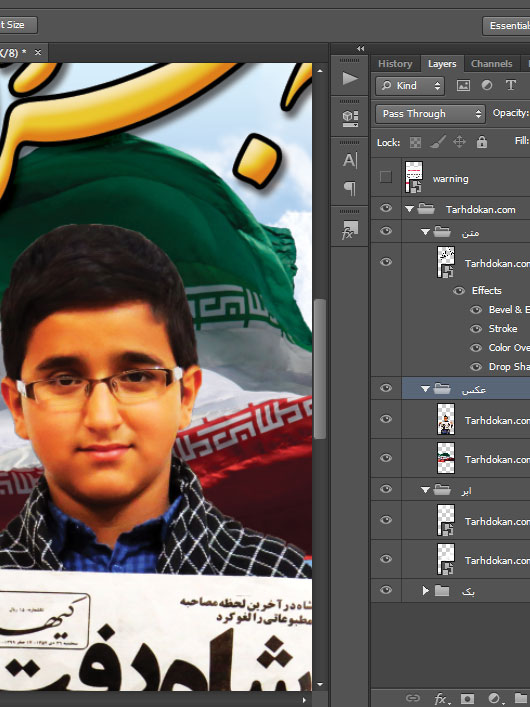Show the hidden warning layer
The height and width of the screenshot is (707, 530).
click(386, 177)
